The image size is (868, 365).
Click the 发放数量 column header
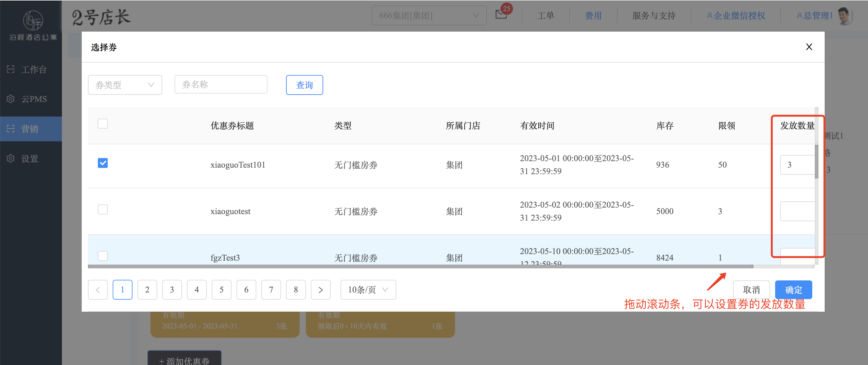pos(797,126)
